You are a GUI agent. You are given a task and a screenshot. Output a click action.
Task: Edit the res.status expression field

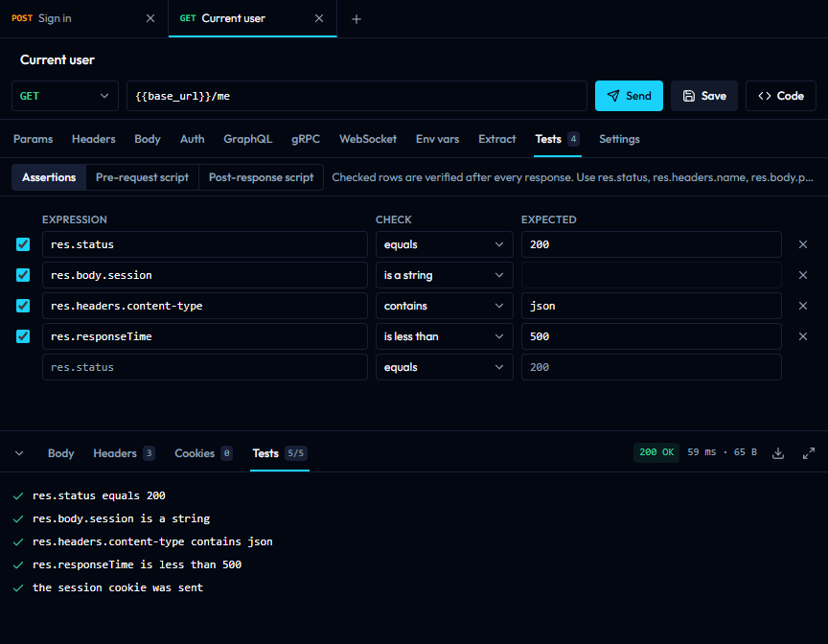(x=205, y=244)
